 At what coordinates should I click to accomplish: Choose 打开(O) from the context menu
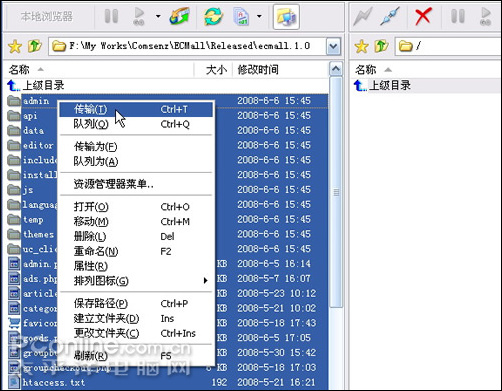click(136, 207)
